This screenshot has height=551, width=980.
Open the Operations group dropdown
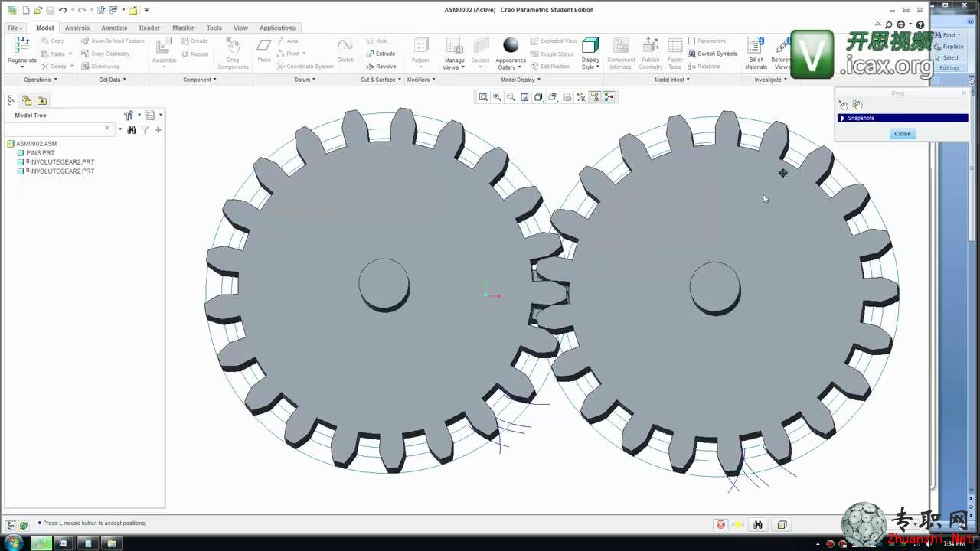click(x=40, y=80)
